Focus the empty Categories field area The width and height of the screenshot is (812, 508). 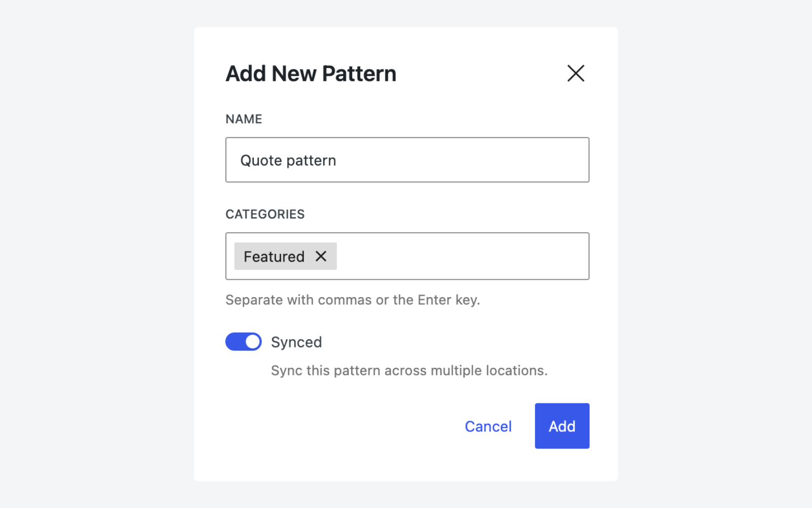(462, 256)
